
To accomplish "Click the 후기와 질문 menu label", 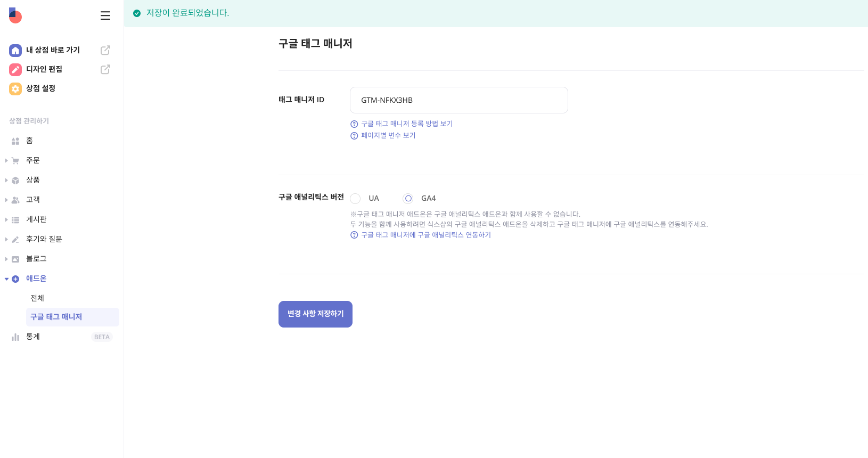I will point(44,239).
